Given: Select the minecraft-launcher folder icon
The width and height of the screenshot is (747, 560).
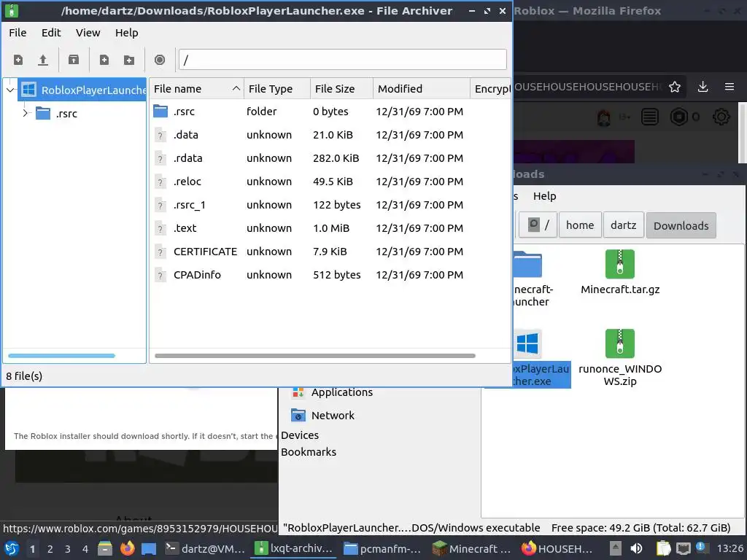Looking at the screenshot, I should point(528,264).
